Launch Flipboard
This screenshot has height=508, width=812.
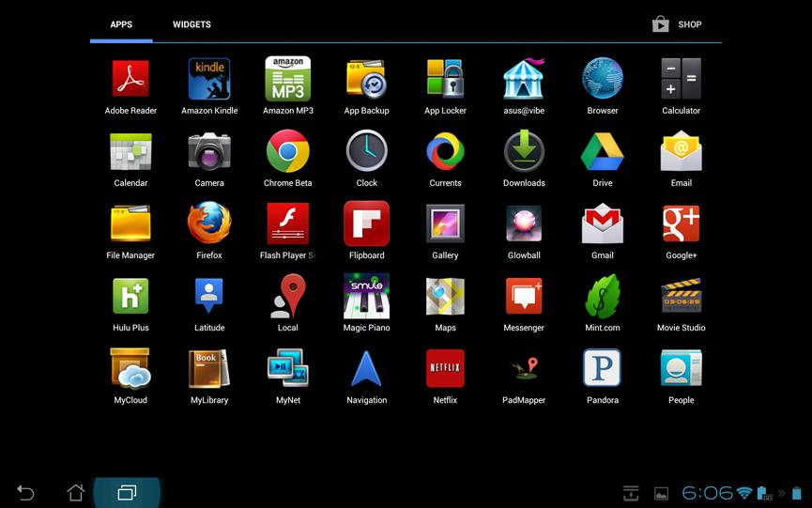tap(367, 223)
